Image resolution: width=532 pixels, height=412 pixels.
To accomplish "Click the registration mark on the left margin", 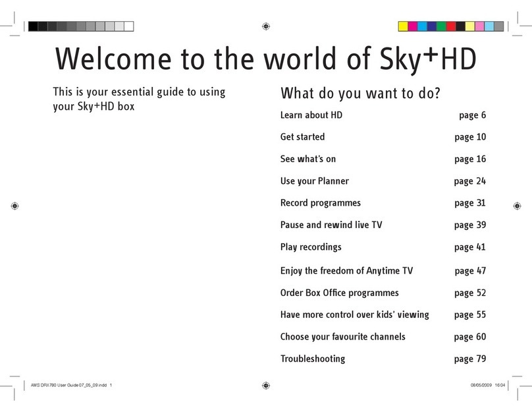I will click(14, 206).
